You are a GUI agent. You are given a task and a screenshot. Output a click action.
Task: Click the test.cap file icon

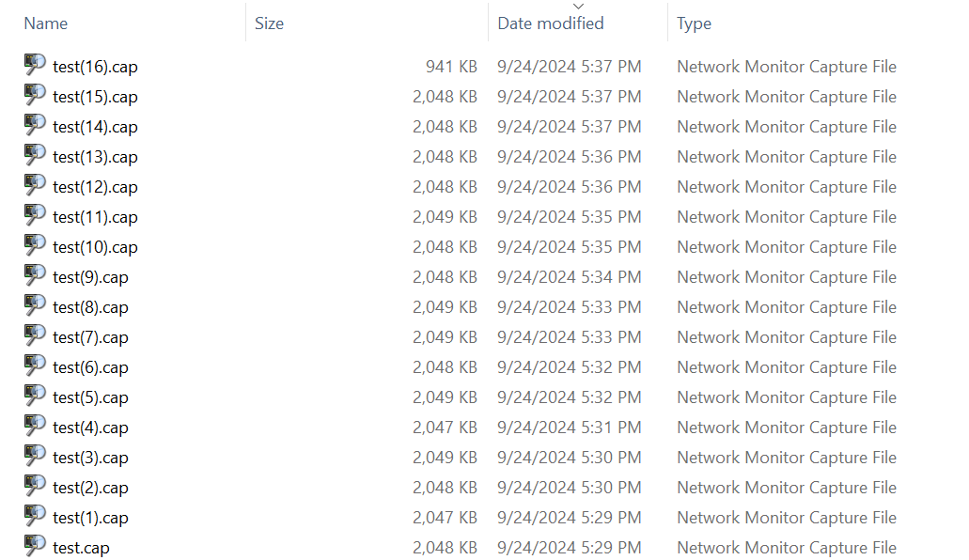pos(35,546)
